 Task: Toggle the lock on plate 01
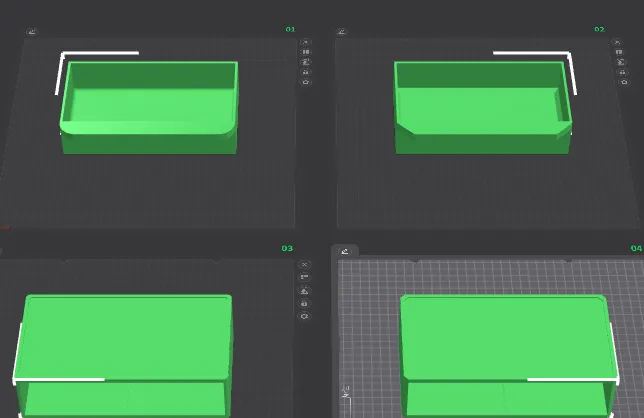(x=306, y=72)
